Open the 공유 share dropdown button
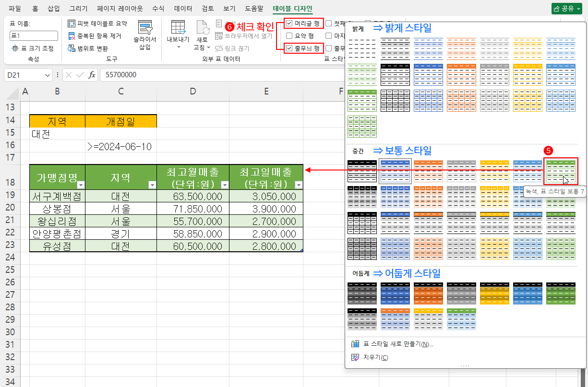The height and width of the screenshot is (387, 588). 567,9
